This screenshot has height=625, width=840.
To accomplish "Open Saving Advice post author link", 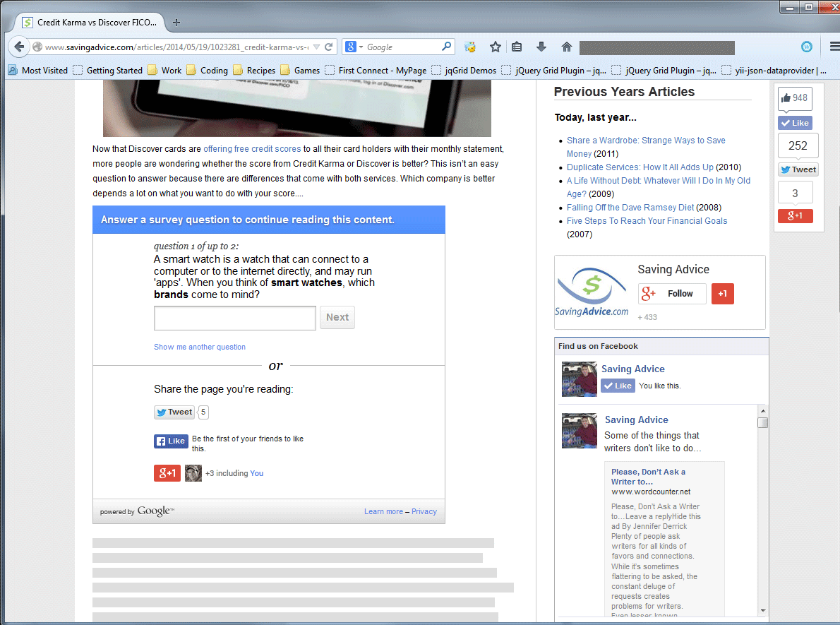I will click(637, 419).
